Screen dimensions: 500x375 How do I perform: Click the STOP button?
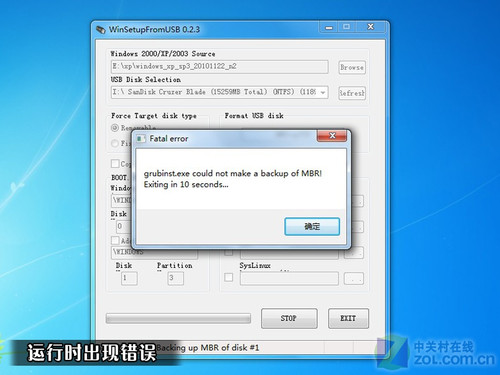click(289, 318)
